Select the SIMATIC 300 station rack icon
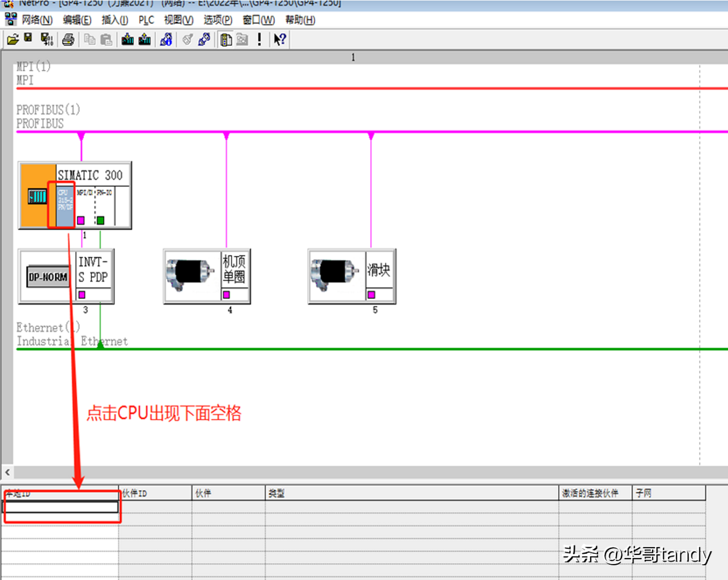728x580 pixels. tap(37, 196)
